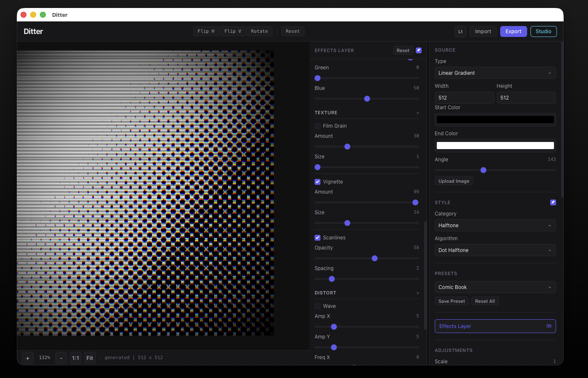Click the Effects Layer edit icon
Screen dimensions: 588x378
418,50
